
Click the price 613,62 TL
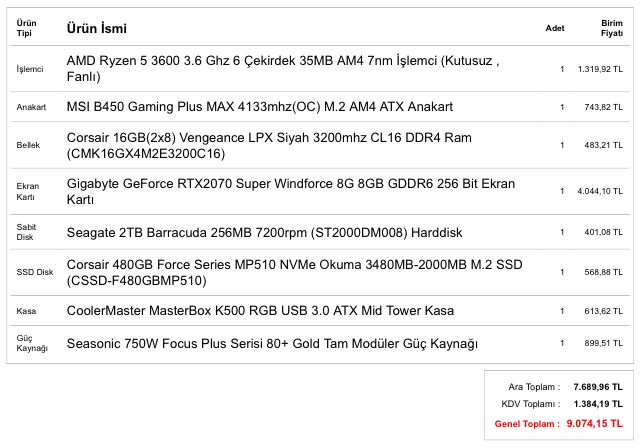pos(603,311)
